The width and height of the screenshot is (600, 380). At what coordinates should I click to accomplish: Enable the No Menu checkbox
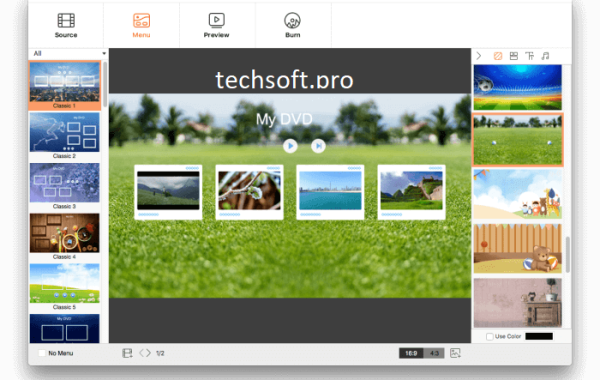click(x=42, y=353)
